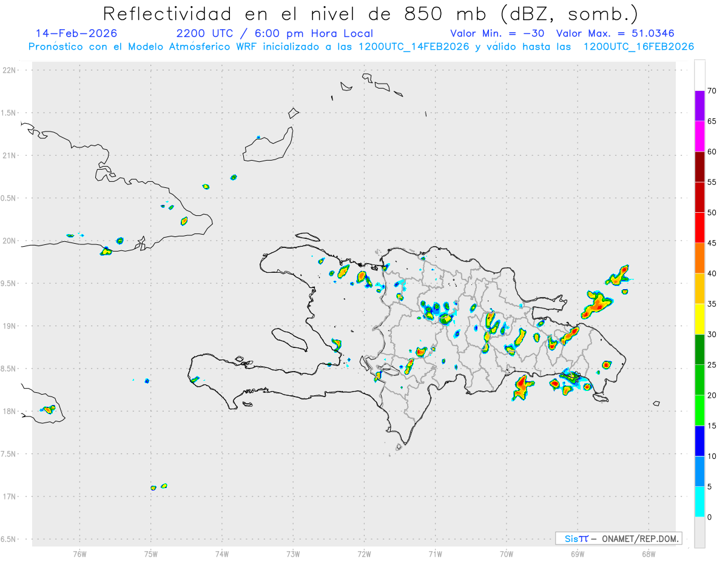Click the purple 65–70 dBZ color band
The height and width of the screenshot is (562, 728).
tap(699, 105)
